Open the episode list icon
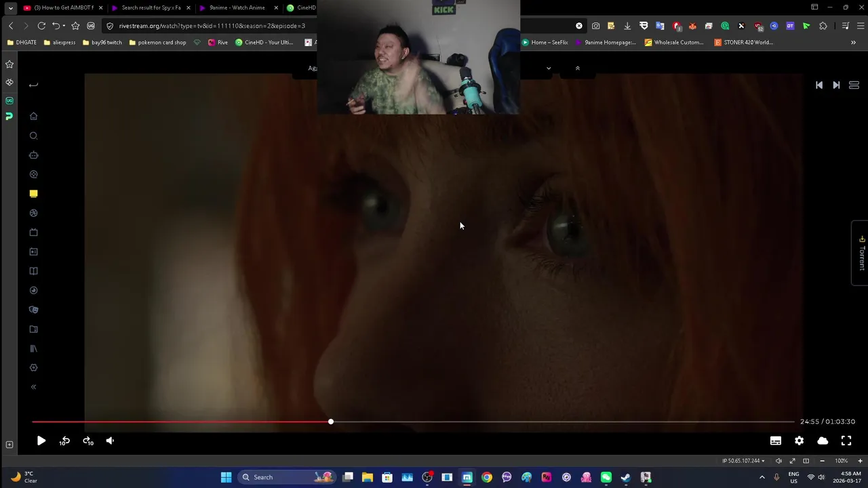Image resolution: width=868 pixels, height=488 pixels. (x=854, y=85)
